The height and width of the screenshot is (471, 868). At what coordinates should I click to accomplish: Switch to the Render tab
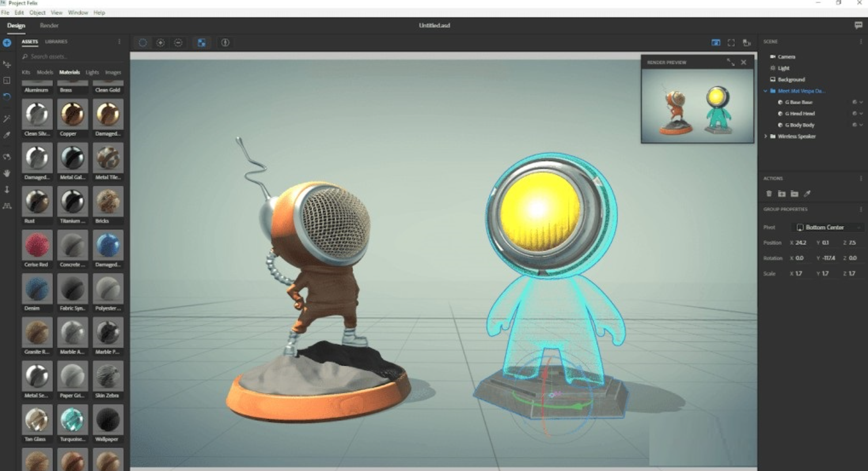point(49,25)
